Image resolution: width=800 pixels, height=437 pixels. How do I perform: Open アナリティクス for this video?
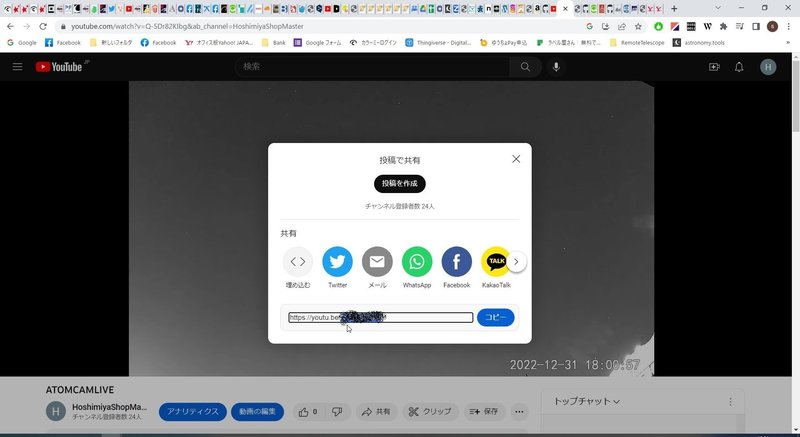[193, 412]
